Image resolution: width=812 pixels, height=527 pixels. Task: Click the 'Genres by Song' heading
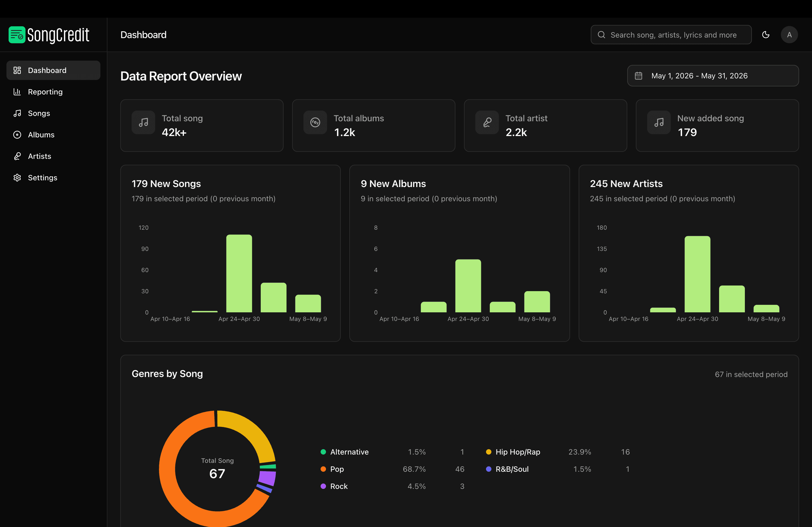[x=167, y=374]
